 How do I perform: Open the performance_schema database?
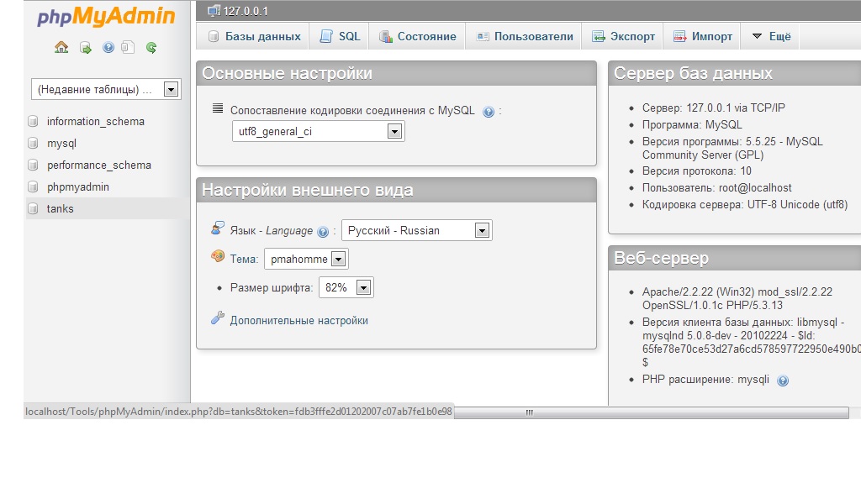tap(99, 165)
